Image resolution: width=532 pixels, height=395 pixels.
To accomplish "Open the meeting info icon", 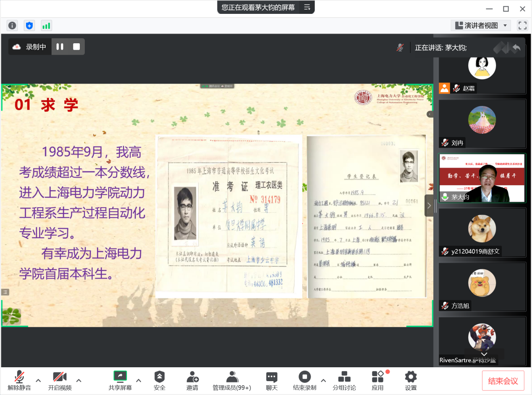I will (x=12, y=26).
